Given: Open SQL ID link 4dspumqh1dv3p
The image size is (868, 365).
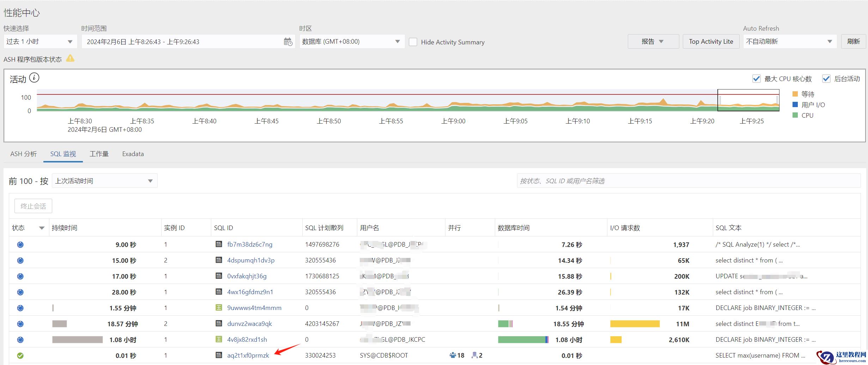Looking at the screenshot, I should (x=250, y=260).
